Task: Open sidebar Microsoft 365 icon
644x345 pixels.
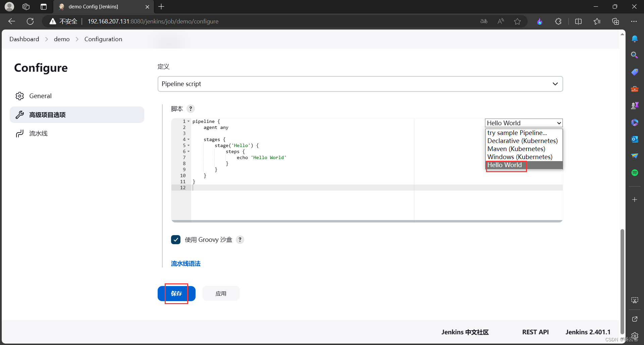Action: (635, 122)
